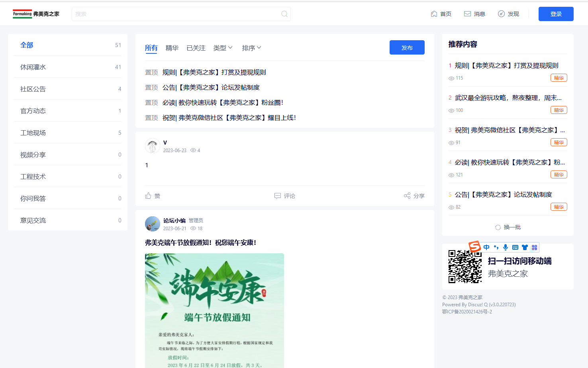Switch to the 精华 tab
The width and height of the screenshot is (588, 368).
(x=172, y=48)
